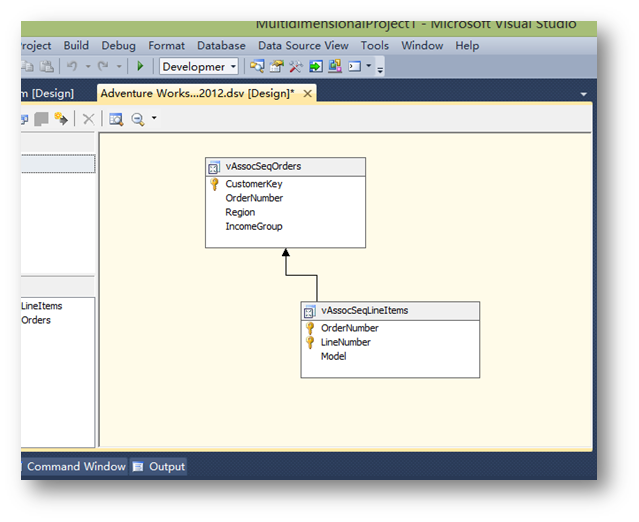Image resolution: width=639 pixels, height=522 pixels.
Task: Open the Command Window bottom tab
Action: [76, 467]
